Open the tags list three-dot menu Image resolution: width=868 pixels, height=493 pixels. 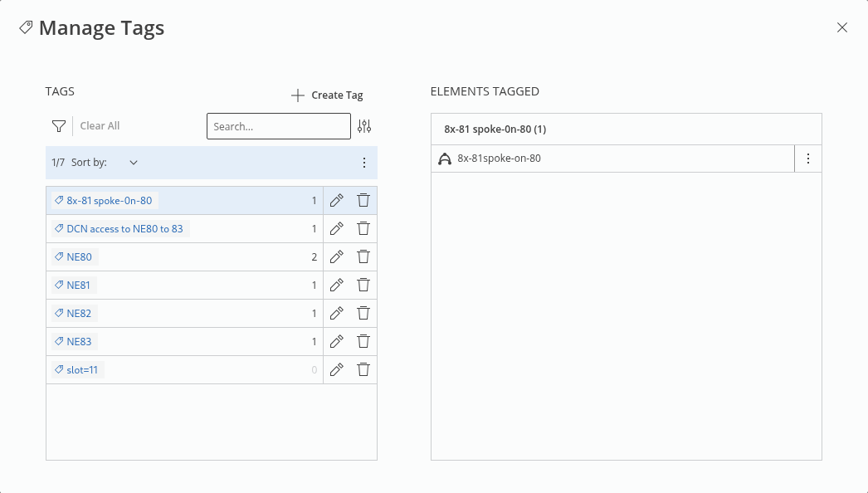tap(364, 163)
